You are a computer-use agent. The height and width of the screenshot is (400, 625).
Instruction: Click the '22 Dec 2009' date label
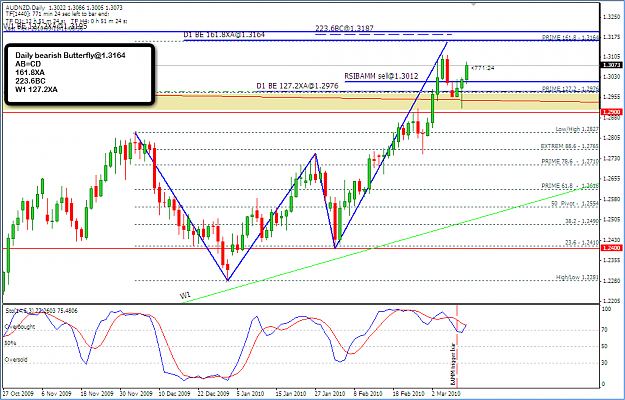(213, 393)
